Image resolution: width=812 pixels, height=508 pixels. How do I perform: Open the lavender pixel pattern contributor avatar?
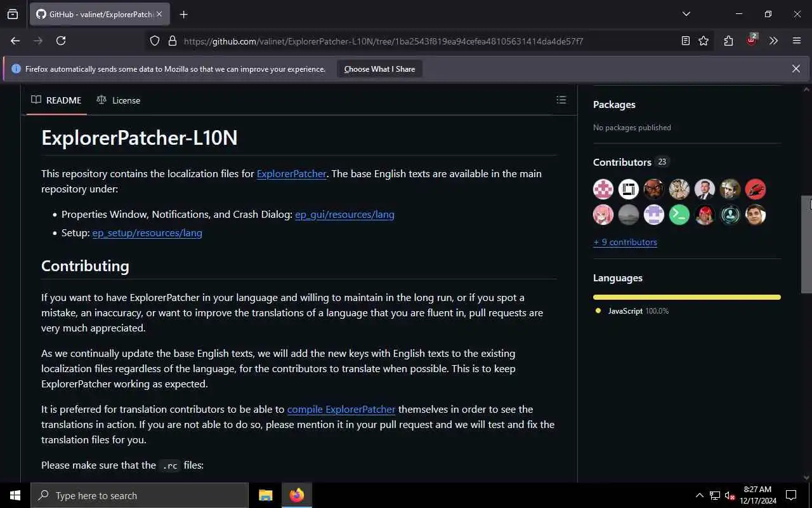(654, 215)
